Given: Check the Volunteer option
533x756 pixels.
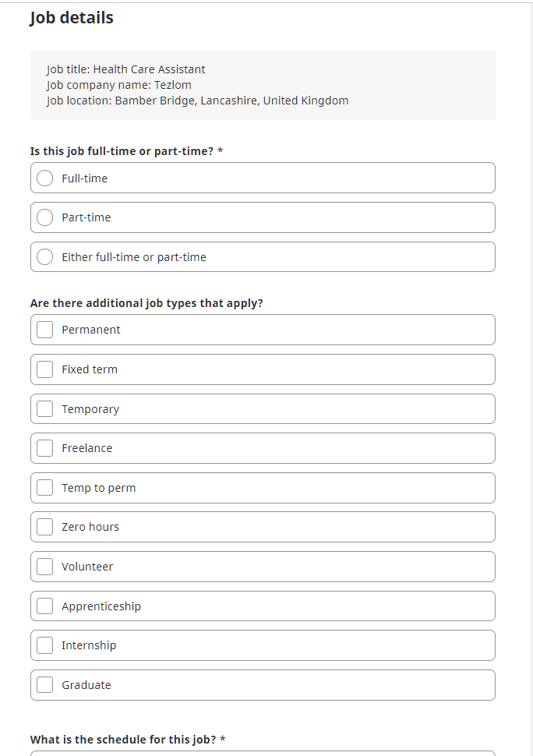Looking at the screenshot, I should [x=45, y=567].
